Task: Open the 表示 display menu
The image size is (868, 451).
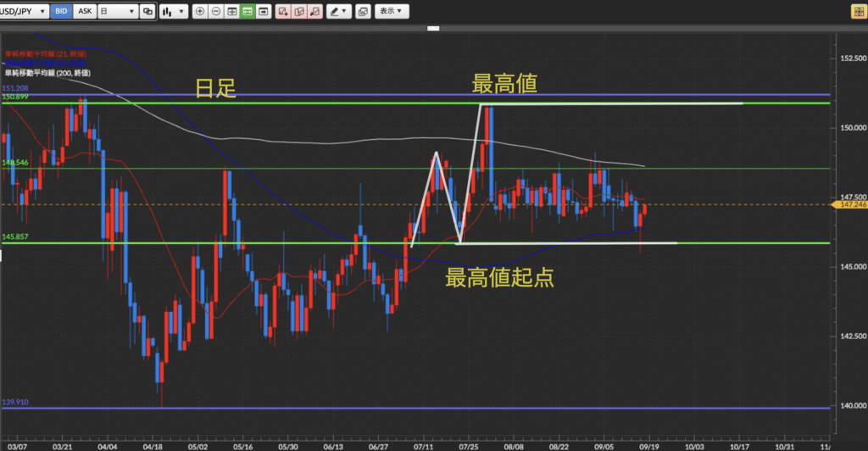Action: (392, 11)
